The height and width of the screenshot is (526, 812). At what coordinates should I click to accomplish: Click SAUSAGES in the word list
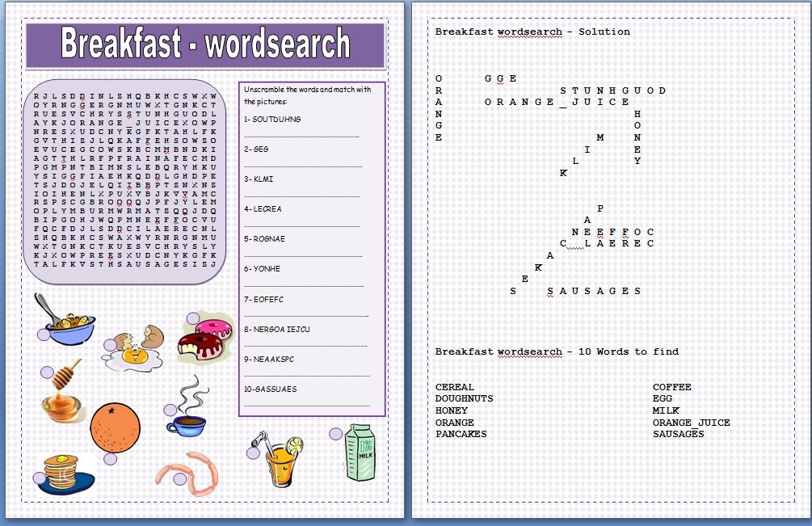pyautogui.click(x=679, y=434)
